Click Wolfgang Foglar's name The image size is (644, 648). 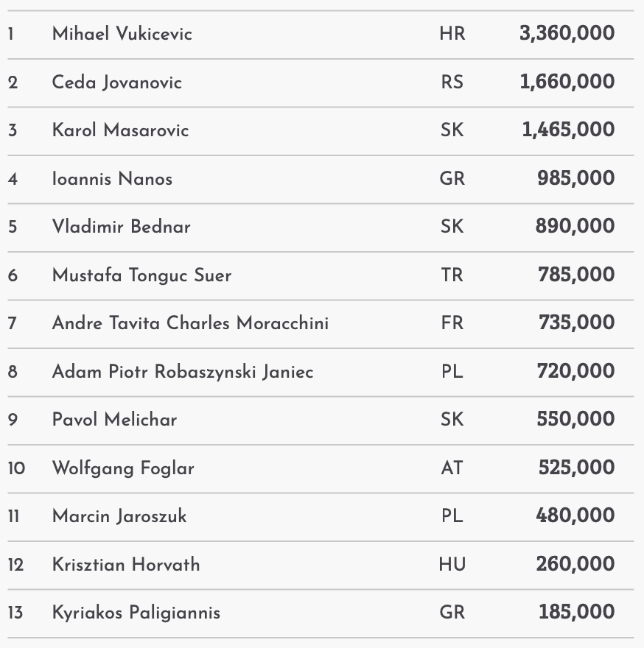(x=123, y=468)
